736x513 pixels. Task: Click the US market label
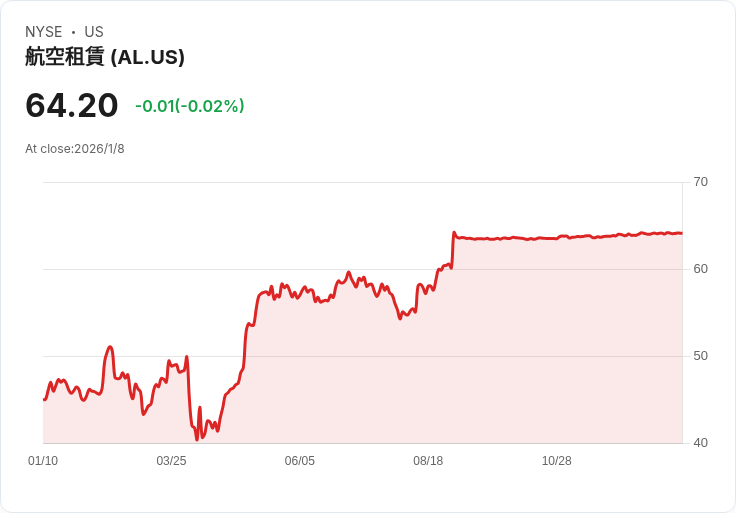point(94,32)
